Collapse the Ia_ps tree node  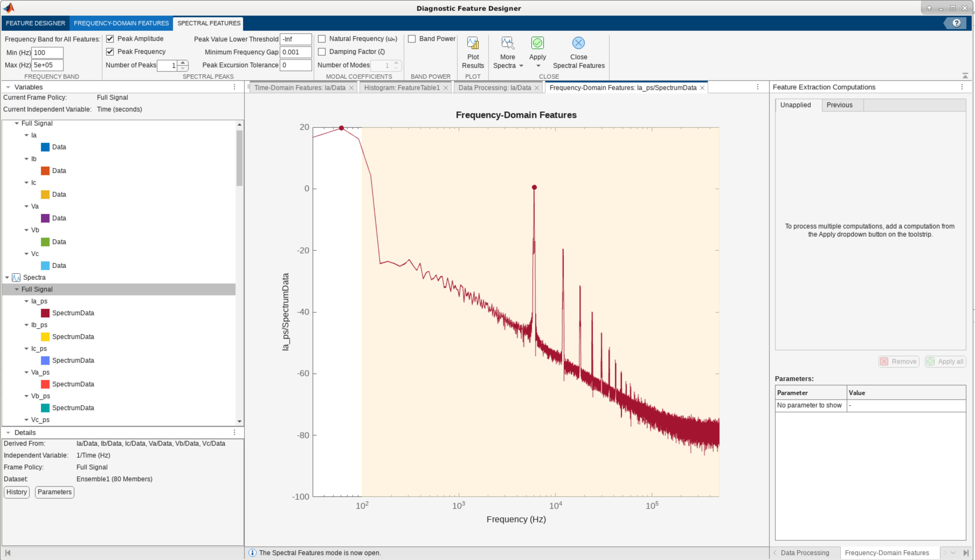(26, 301)
